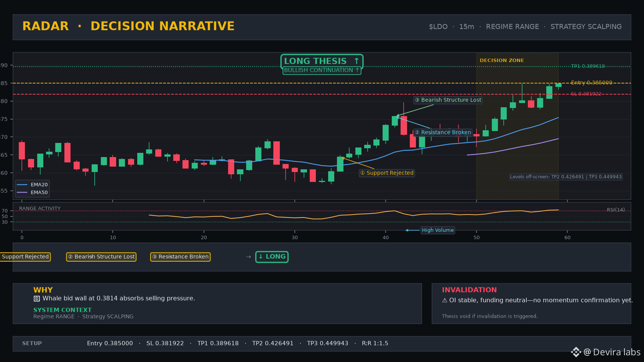Click the up arrow in LONG THESIS badge
Image resolution: width=644 pixels, height=362 pixels.
[356, 61]
